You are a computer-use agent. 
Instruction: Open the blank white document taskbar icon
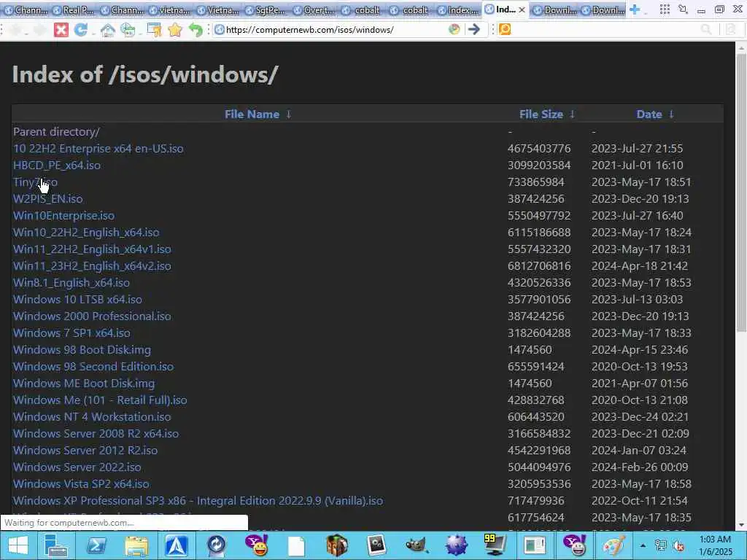tap(296, 545)
